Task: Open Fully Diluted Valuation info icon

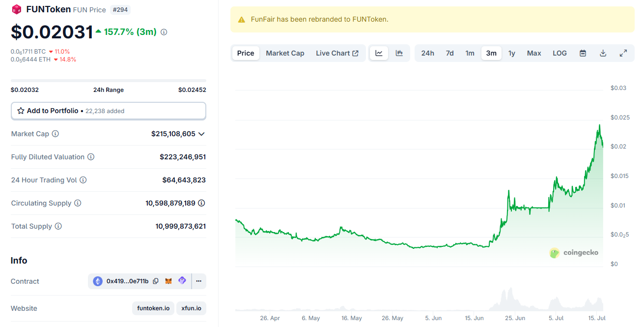Action: 91,157
